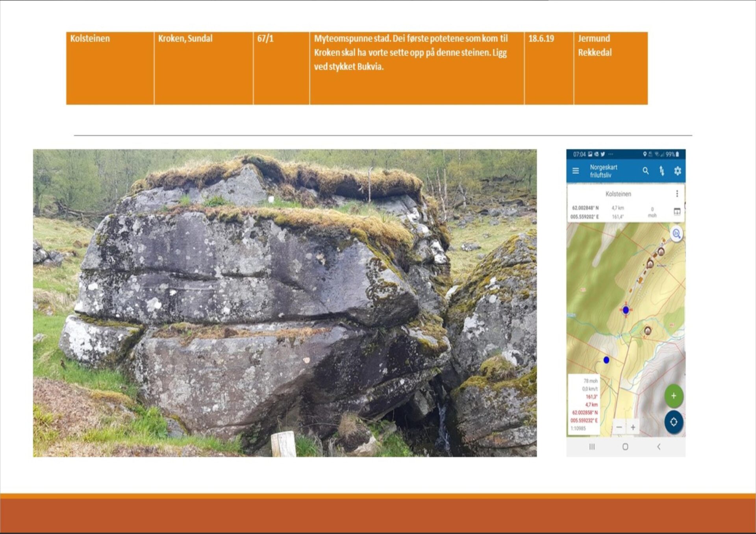Select the blue crosshair waypoint marker on map

point(626,310)
